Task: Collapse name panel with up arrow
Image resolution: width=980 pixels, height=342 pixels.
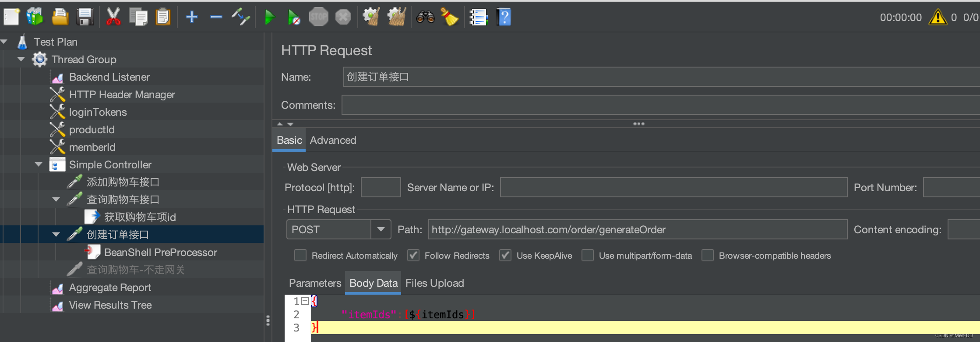Action: pos(280,124)
